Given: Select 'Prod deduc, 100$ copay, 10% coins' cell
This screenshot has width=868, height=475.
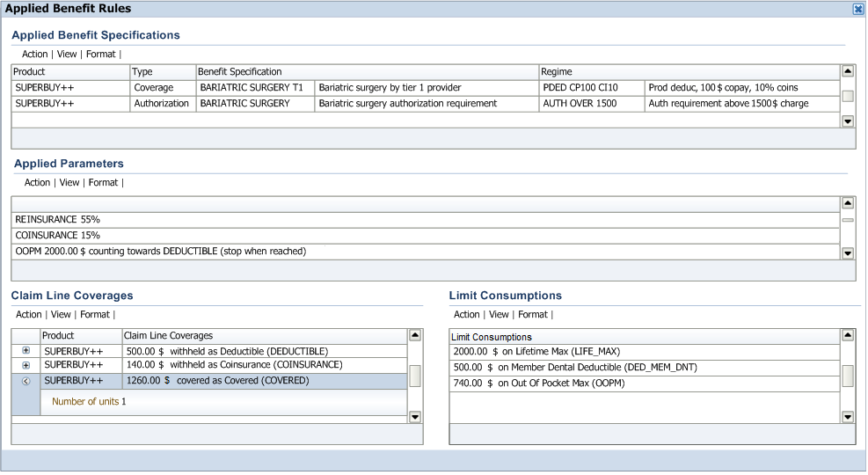Looking at the screenshot, I should [742, 88].
